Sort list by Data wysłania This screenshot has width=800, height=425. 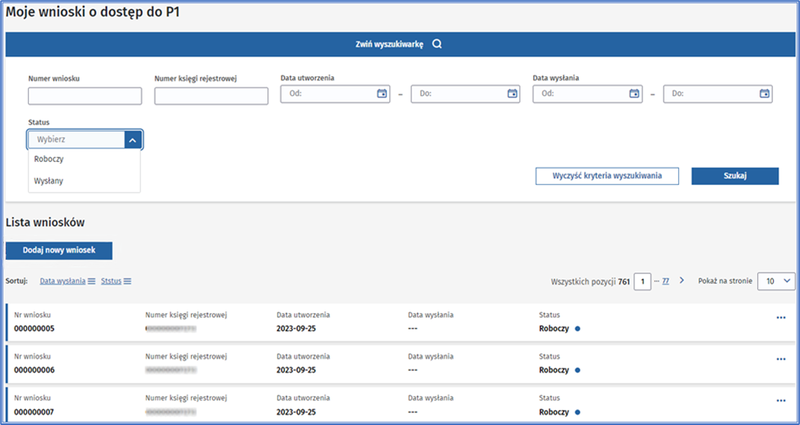click(x=61, y=282)
